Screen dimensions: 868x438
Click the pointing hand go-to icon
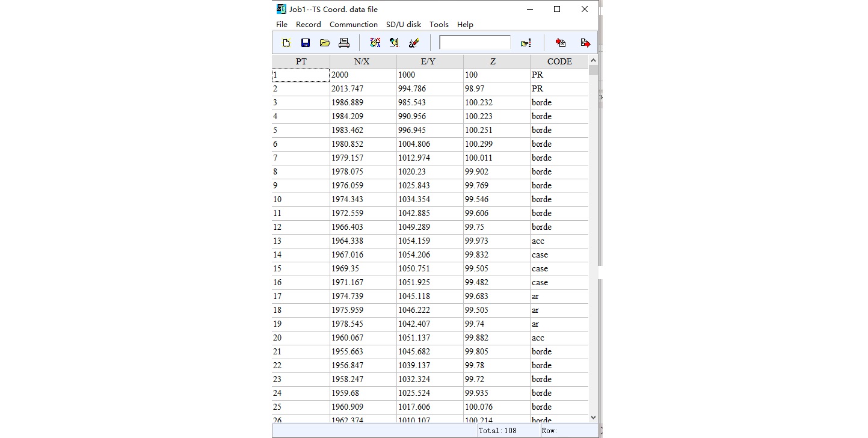526,43
